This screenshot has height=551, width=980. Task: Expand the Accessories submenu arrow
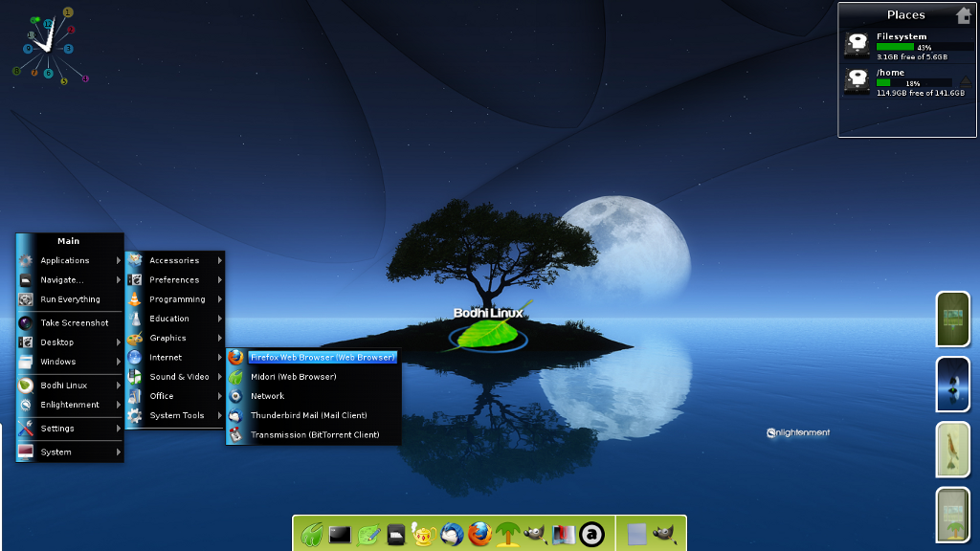point(220,260)
